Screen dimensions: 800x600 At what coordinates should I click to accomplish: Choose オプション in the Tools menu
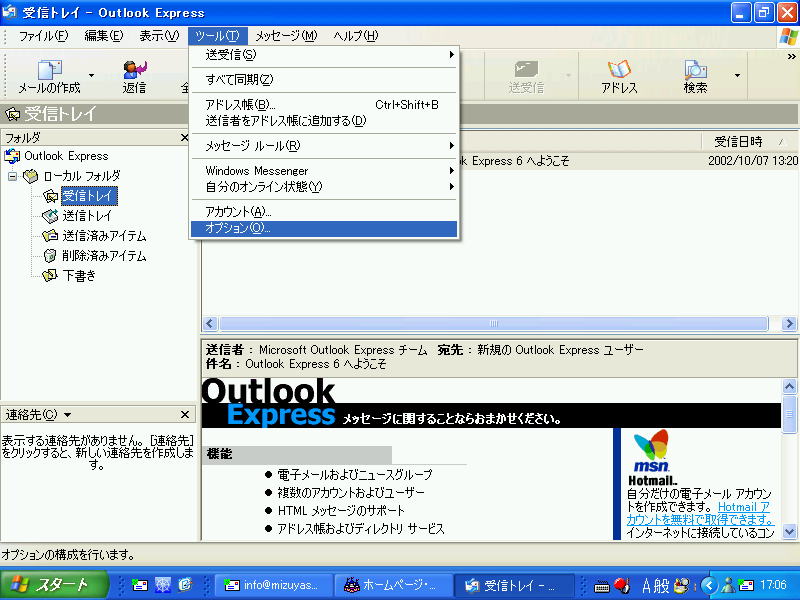click(237, 229)
